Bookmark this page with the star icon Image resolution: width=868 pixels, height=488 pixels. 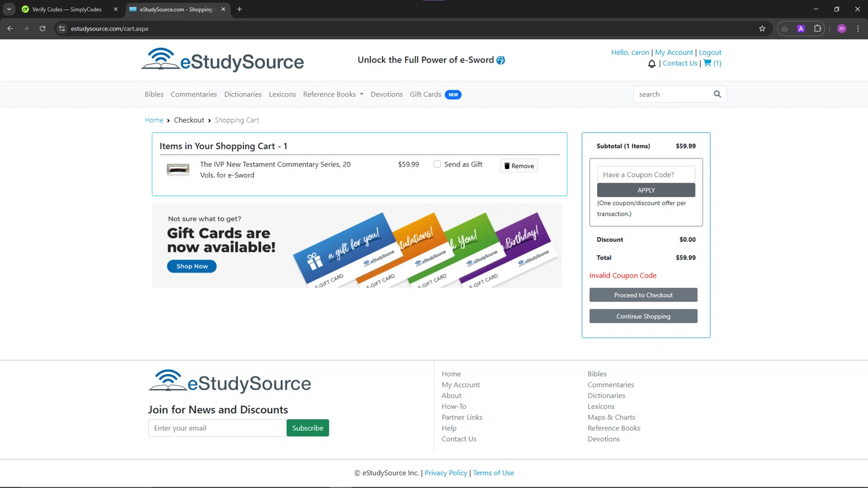762,28
